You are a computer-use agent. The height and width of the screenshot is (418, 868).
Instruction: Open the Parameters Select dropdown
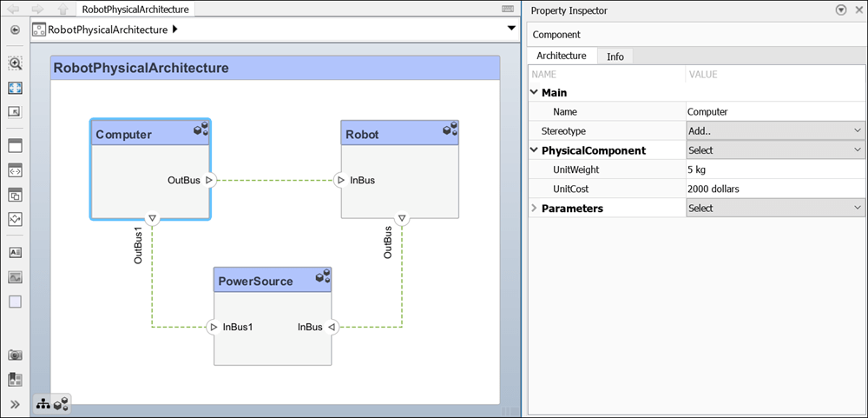(x=774, y=209)
